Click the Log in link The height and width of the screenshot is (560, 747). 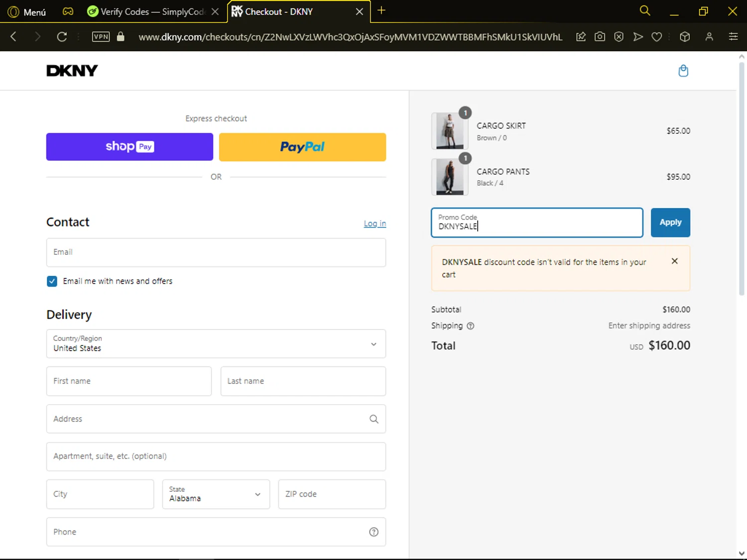click(374, 224)
